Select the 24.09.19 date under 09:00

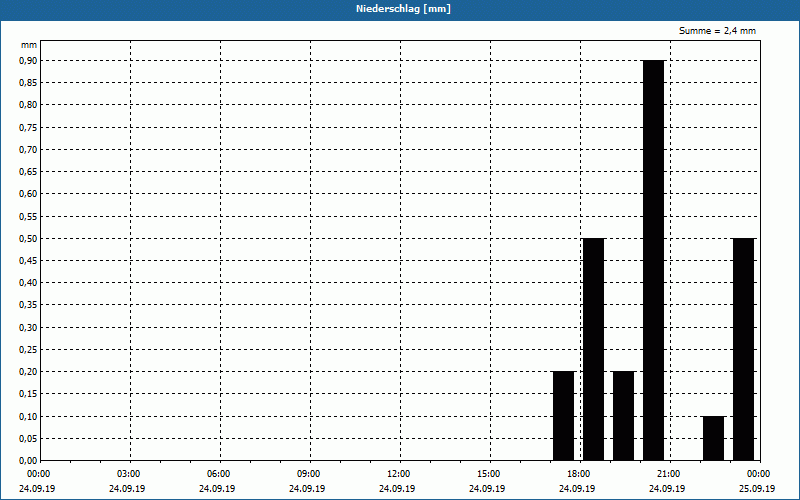point(308,489)
